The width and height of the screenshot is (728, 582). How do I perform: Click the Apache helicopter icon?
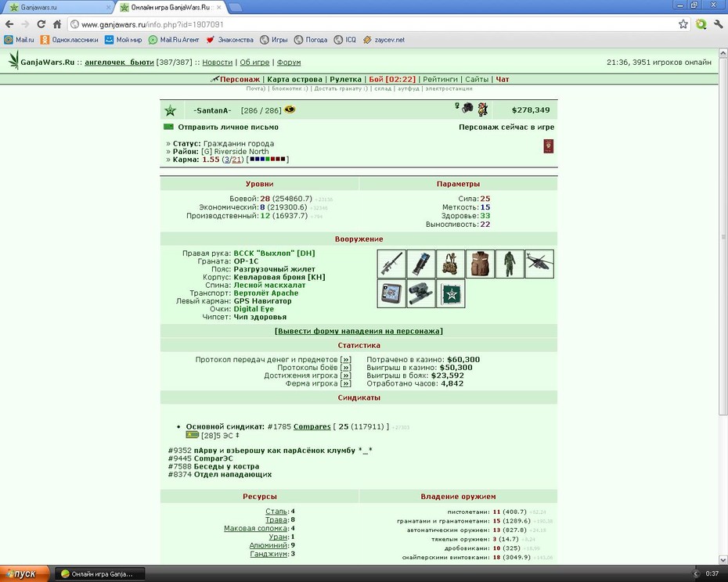click(x=539, y=264)
